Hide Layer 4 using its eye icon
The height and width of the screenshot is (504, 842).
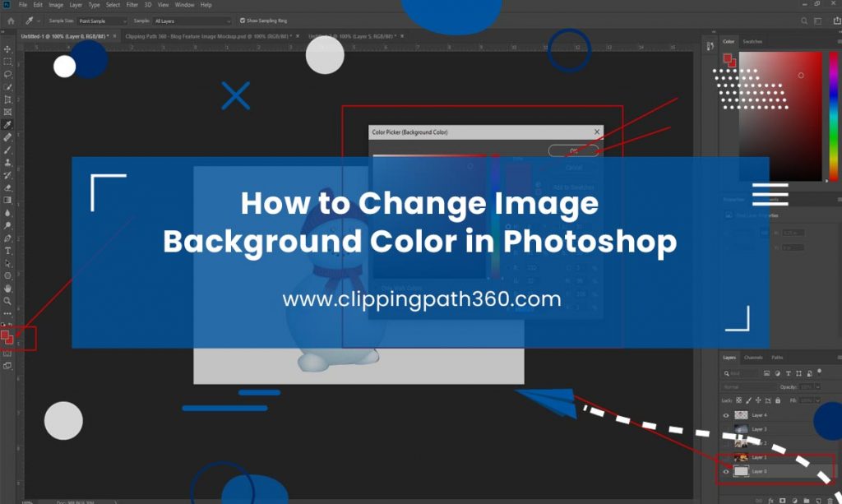tap(726, 415)
